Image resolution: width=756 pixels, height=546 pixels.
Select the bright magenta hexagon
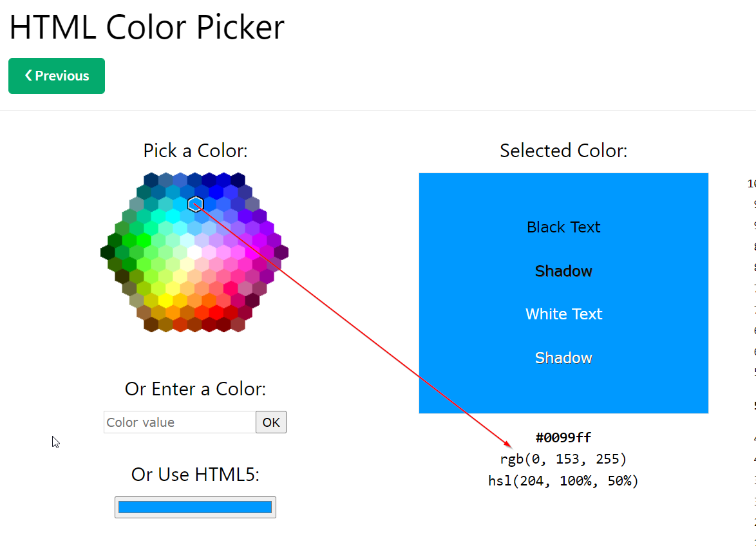click(252, 252)
